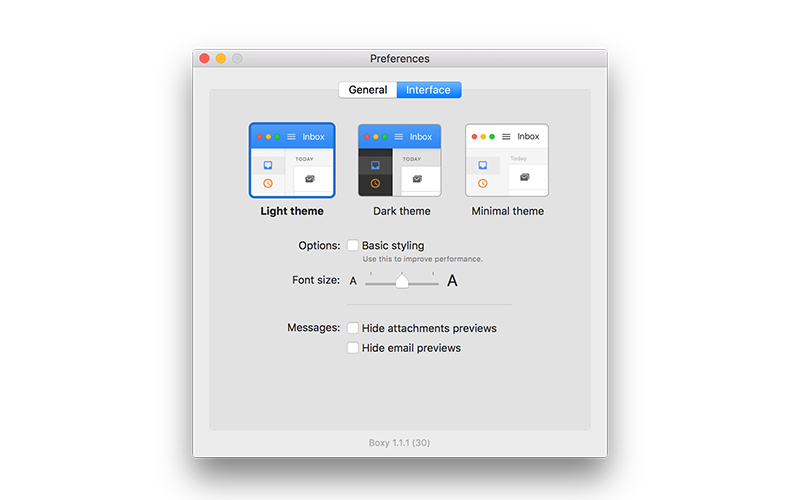The height and width of the screenshot is (500, 800).
Task: Select the Interface tab
Action: tap(428, 90)
